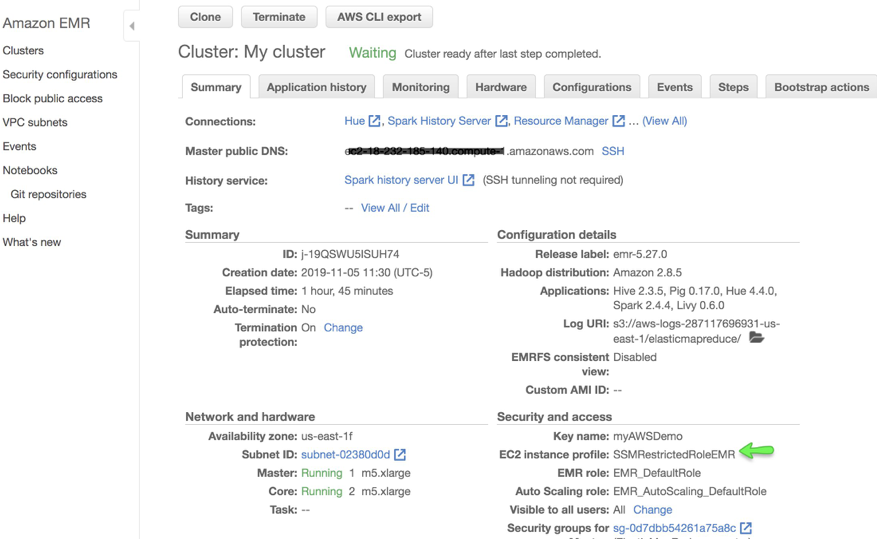Open Events in the left sidebar
This screenshot has height=539, width=877.
[x=19, y=146]
